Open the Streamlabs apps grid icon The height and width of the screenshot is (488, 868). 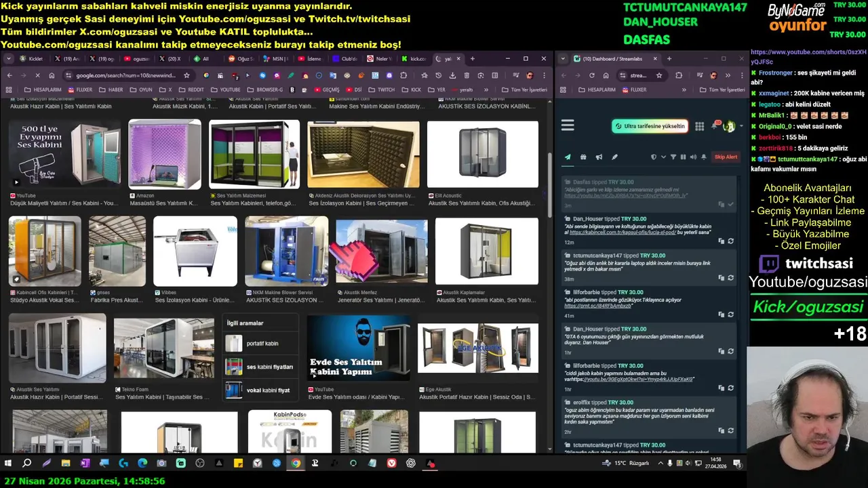[x=699, y=126]
